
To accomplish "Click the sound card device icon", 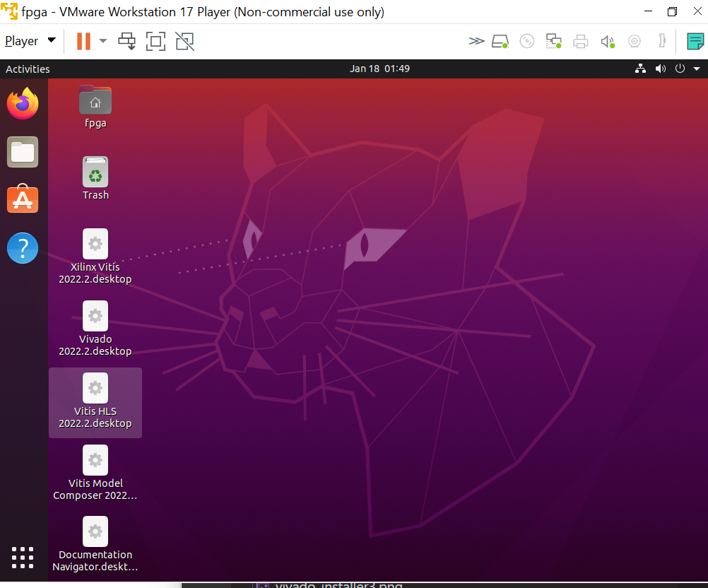I will click(608, 41).
